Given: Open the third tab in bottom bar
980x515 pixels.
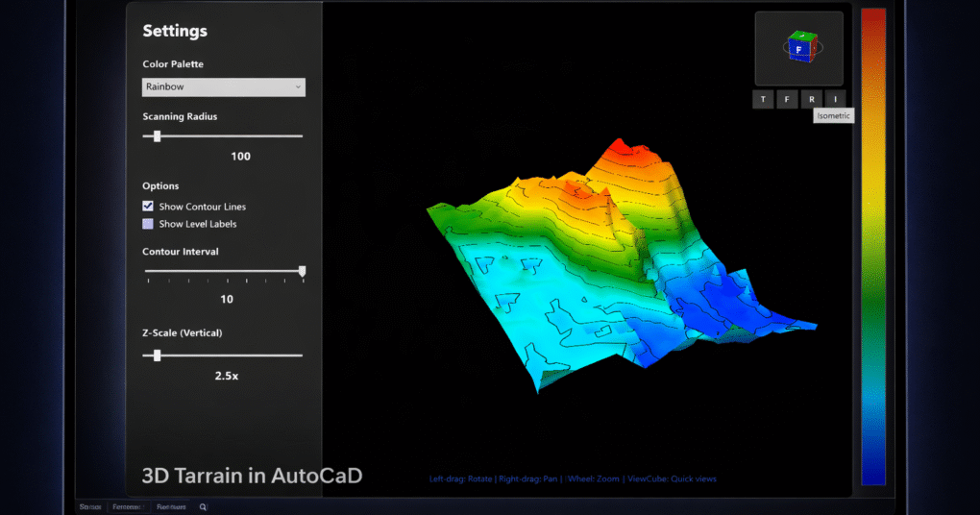Looking at the screenshot, I should (171, 506).
